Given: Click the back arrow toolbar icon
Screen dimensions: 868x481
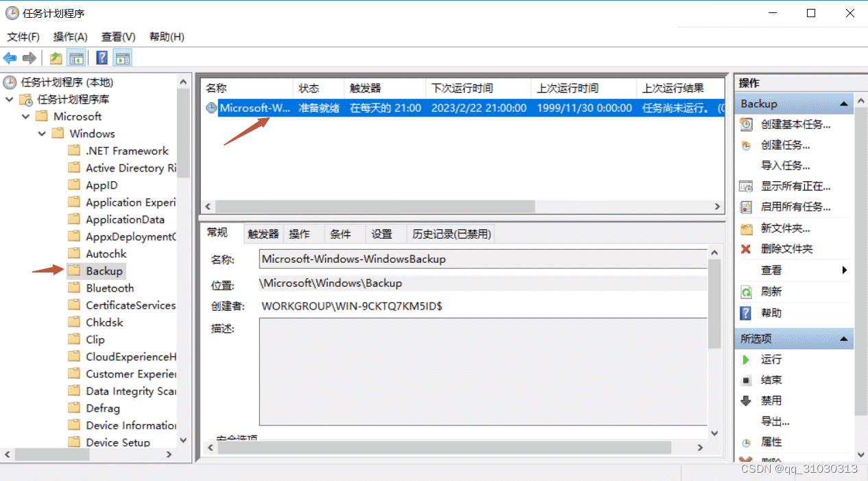Looking at the screenshot, I should click(x=10, y=58).
